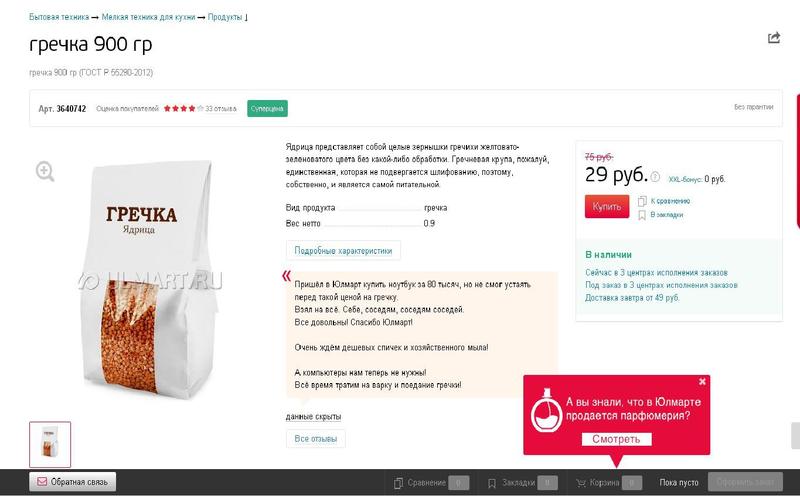Open Подробные характеристики details
The image size is (800, 496).
click(343, 251)
